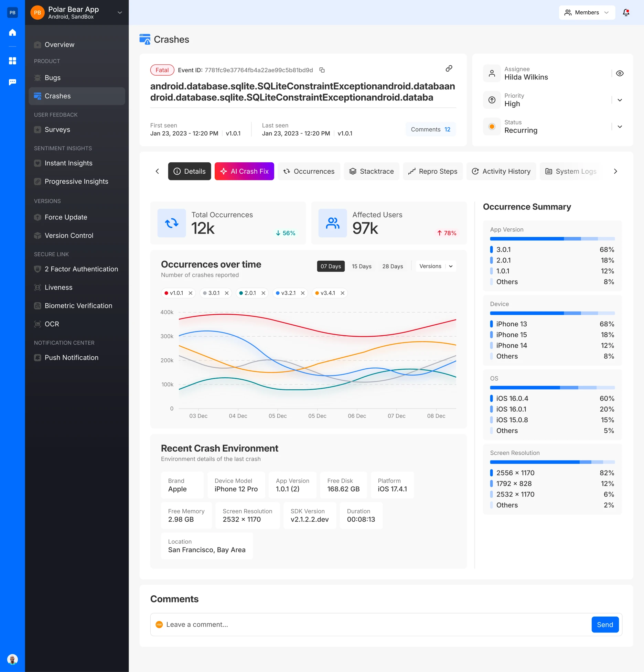The width and height of the screenshot is (644, 672).
Task: Remove v1.0.1 version filter chip
Action: 191,293
